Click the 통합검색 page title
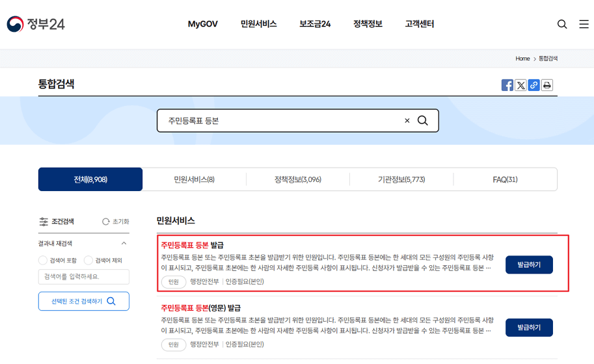Viewport: 594px width, 364px height. 56,84
